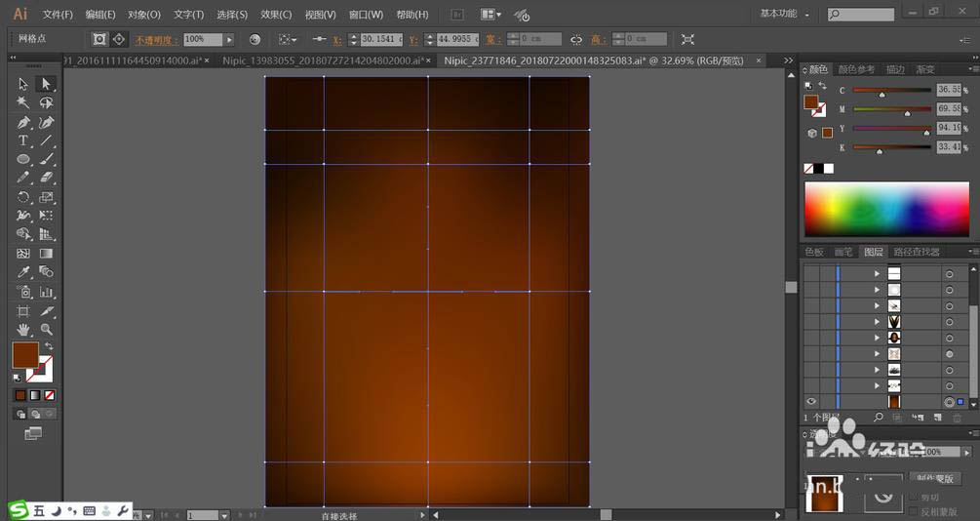
Task: Select the Line Segment tool
Action: pos(46,140)
